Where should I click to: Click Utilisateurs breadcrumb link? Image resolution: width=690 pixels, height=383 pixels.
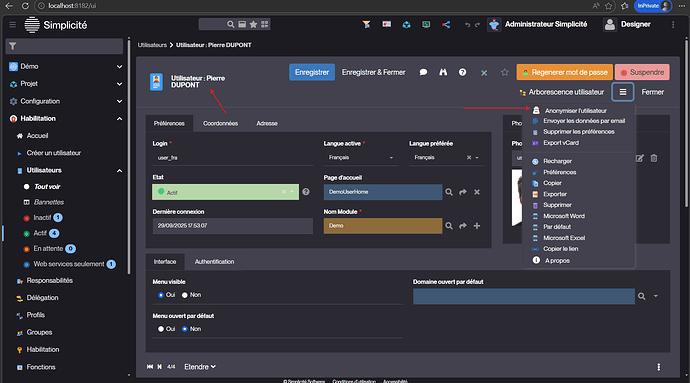point(152,45)
